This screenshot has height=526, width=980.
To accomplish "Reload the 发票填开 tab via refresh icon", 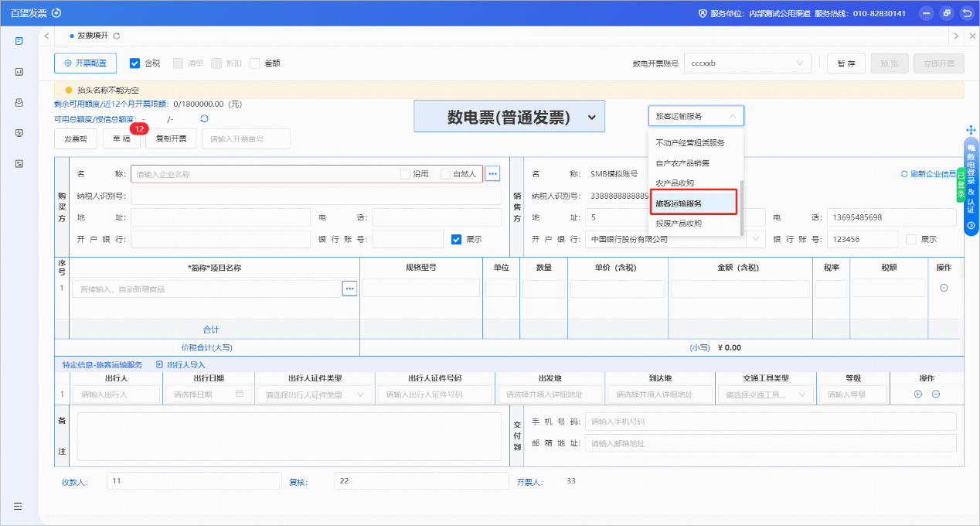I will (116, 36).
